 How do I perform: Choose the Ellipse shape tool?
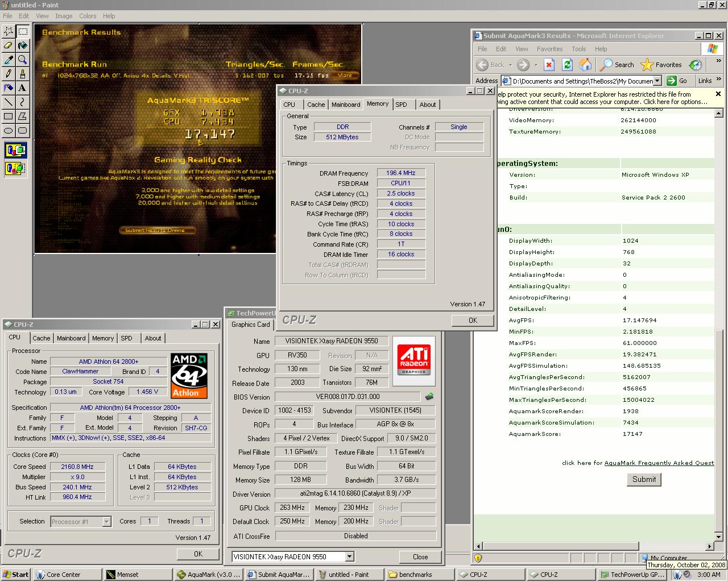(9, 131)
